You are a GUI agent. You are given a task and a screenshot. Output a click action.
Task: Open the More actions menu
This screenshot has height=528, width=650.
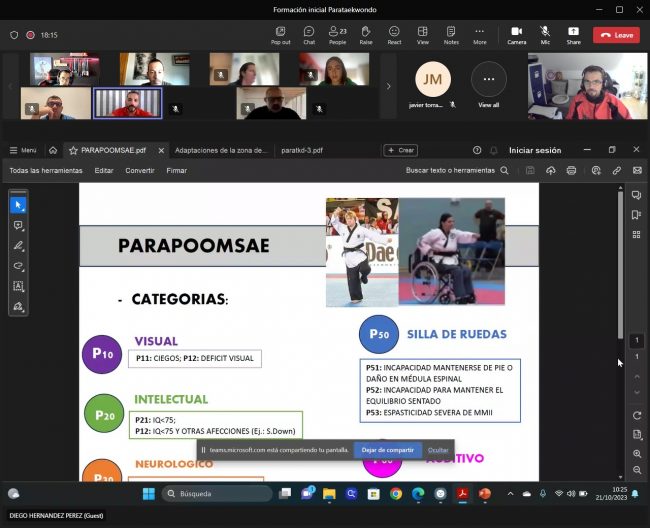(x=480, y=34)
